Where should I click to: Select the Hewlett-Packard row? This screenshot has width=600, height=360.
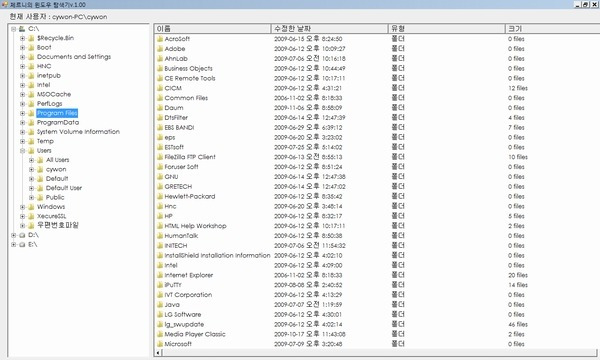pyautogui.click(x=377, y=197)
